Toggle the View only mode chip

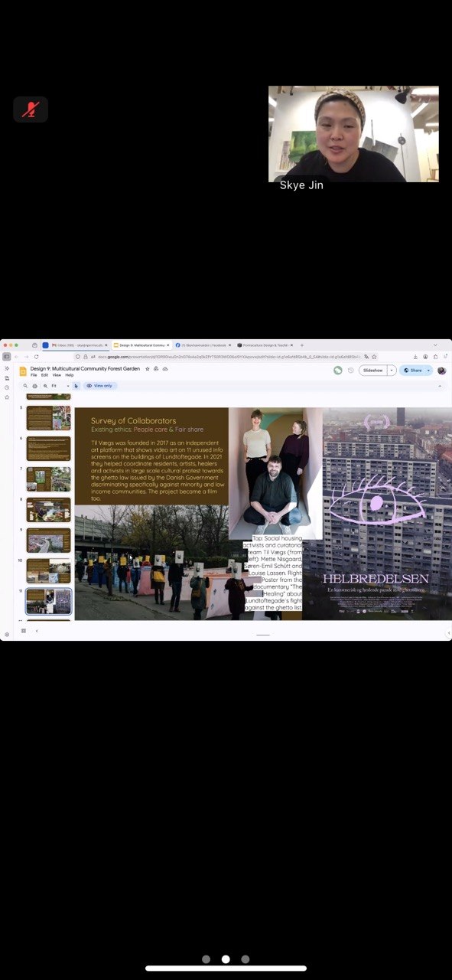tap(99, 386)
